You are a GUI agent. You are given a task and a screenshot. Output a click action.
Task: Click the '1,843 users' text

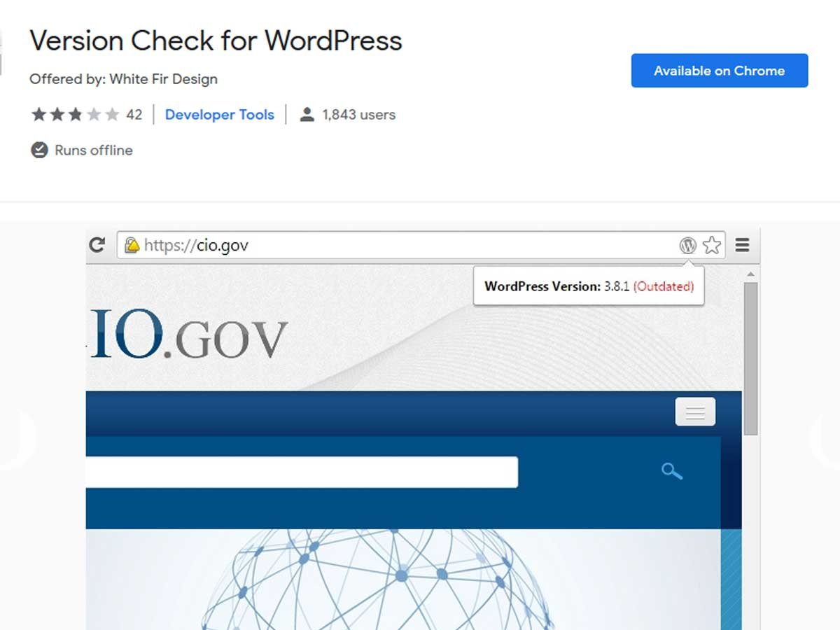pyautogui.click(x=359, y=115)
